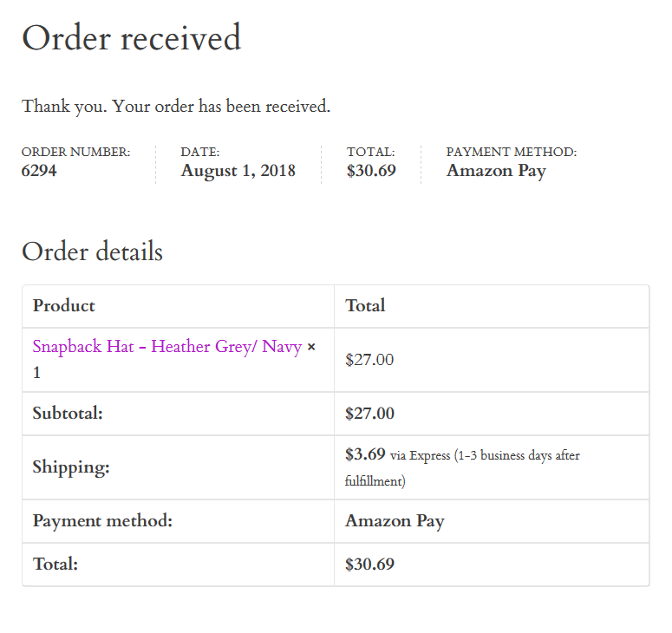Click the Total row label
This screenshot has width=672, height=633.
[x=55, y=564]
